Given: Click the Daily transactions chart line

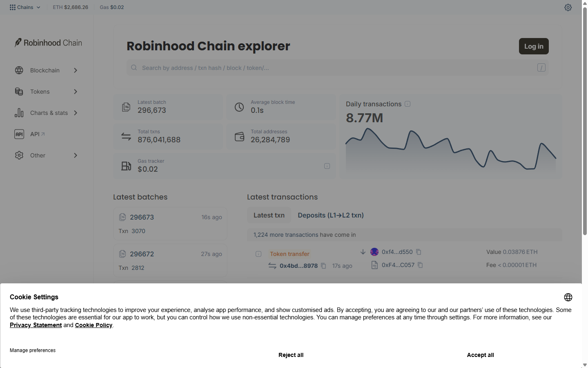Looking at the screenshot, I should click(x=451, y=148).
